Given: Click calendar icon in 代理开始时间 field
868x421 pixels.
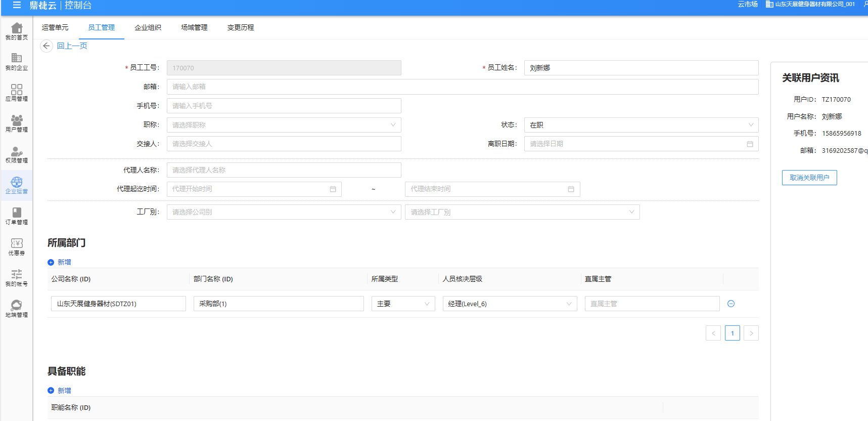Looking at the screenshot, I should click(x=333, y=189).
